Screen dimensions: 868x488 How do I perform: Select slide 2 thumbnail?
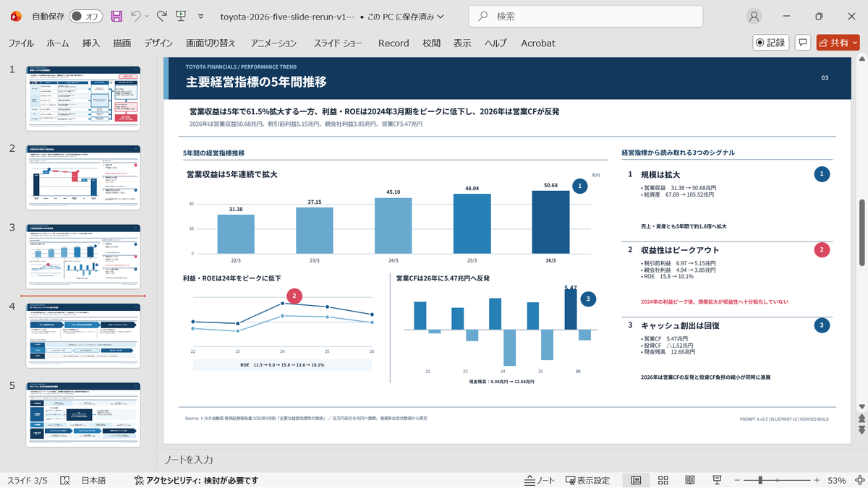pos(84,177)
